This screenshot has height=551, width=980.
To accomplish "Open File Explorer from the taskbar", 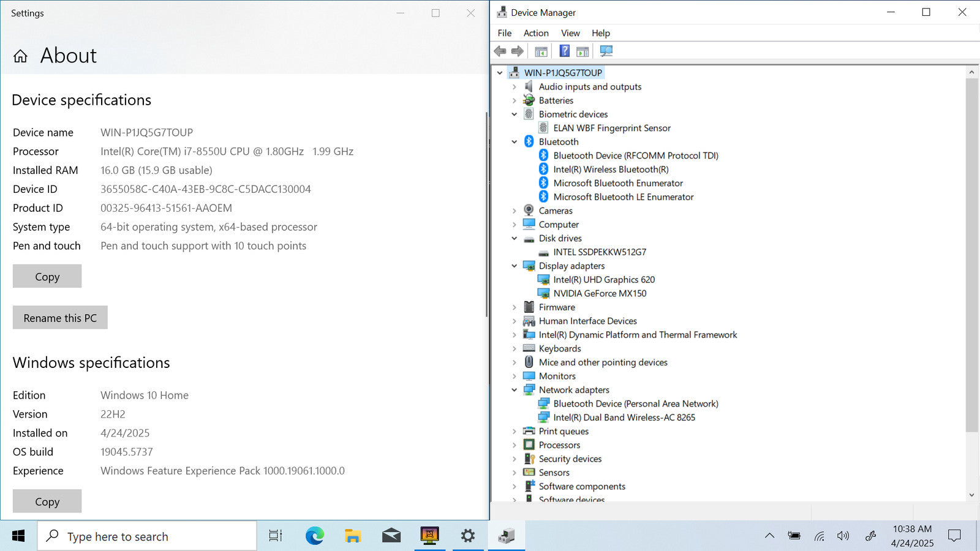I will 353,536.
